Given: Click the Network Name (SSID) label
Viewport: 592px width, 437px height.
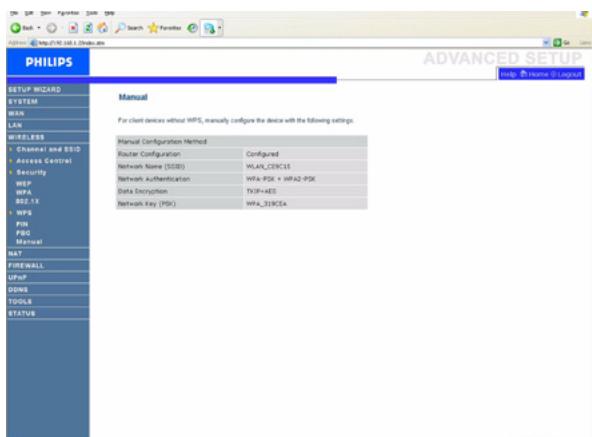Looking at the screenshot, I should tap(151, 166).
